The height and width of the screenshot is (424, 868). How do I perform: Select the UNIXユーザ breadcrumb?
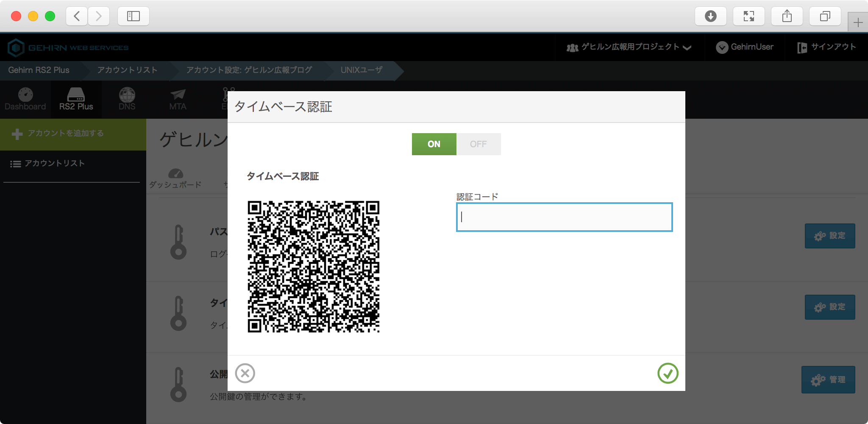[361, 70]
